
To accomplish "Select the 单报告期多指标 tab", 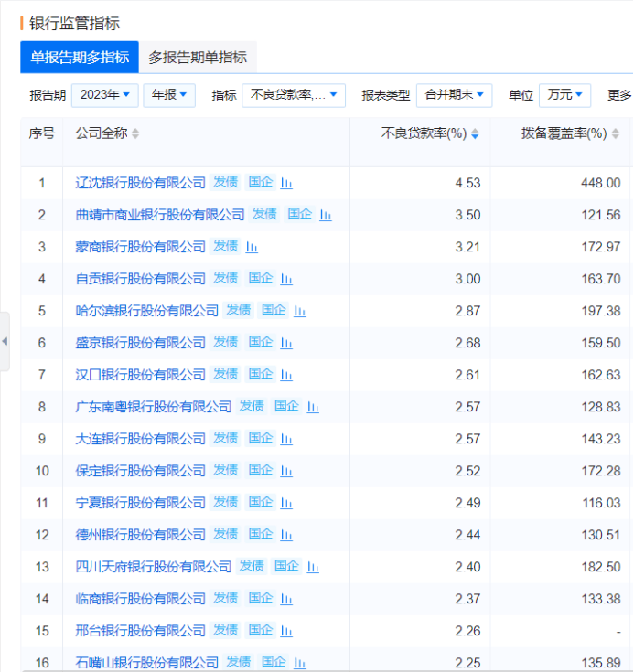I will pos(80,58).
